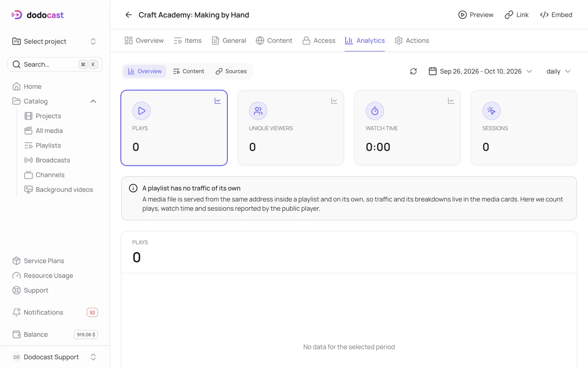Viewport: 588px width, 368px height.
Task: Select the Sources analytics sub-tab
Action: tap(231, 71)
